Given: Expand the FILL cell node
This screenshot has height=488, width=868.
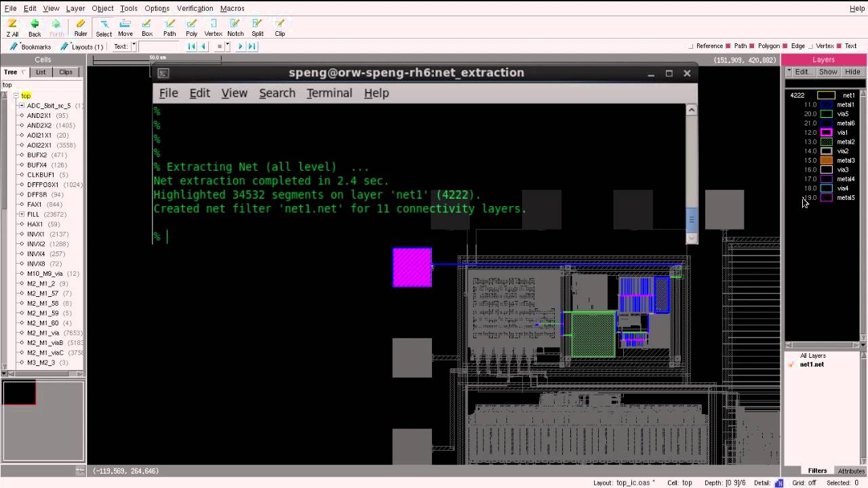Looking at the screenshot, I should 22,214.
